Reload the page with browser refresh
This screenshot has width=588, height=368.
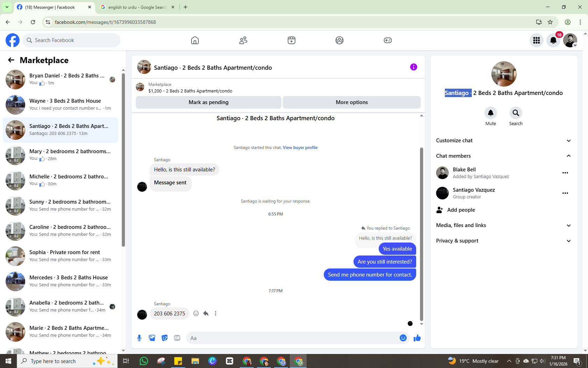(x=33, y=22)
